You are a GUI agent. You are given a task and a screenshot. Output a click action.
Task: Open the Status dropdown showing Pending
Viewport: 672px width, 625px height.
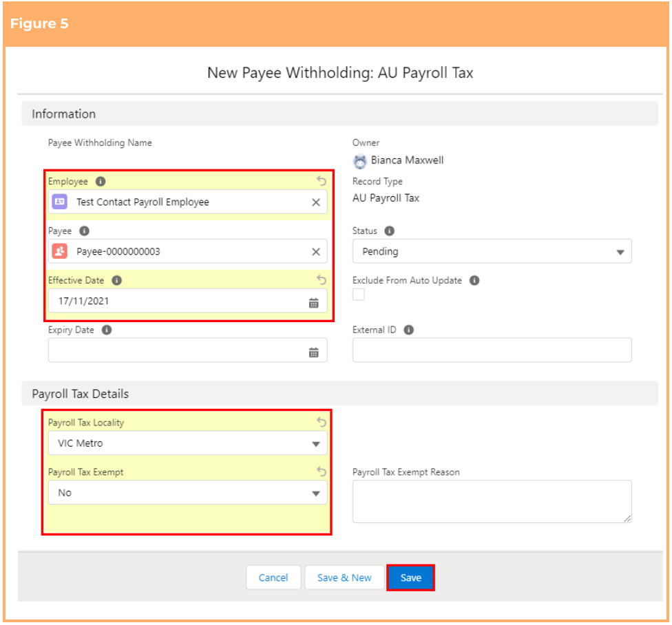click(x=492, y=251)
